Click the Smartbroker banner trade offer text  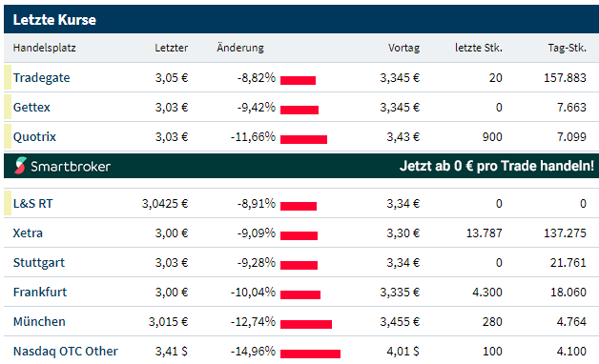(497, 166)
